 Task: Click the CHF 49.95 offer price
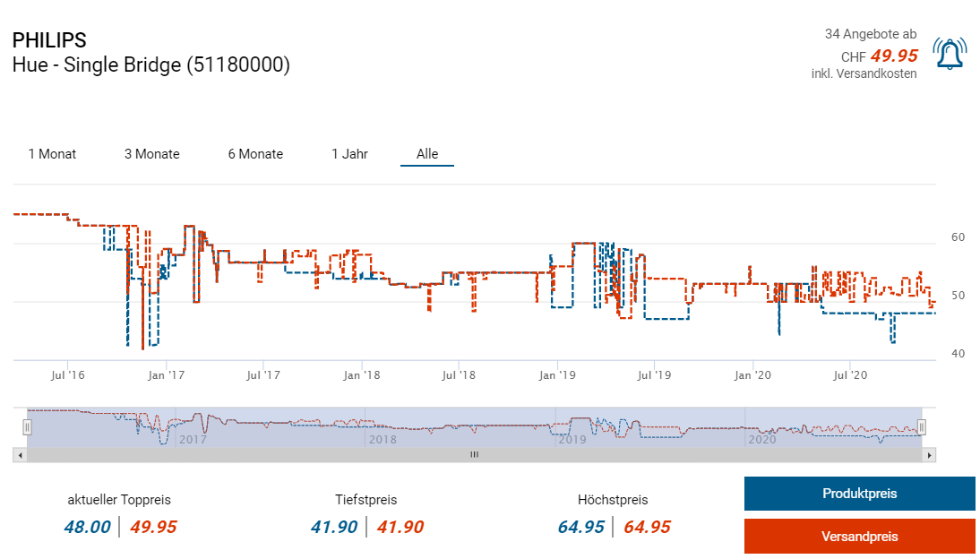(x=893, y=56)
